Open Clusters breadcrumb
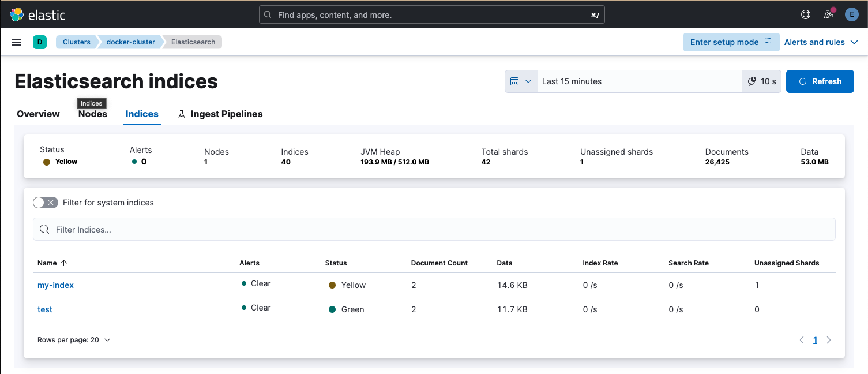Screen dimensions: 868x374 (x=76, y=42)
